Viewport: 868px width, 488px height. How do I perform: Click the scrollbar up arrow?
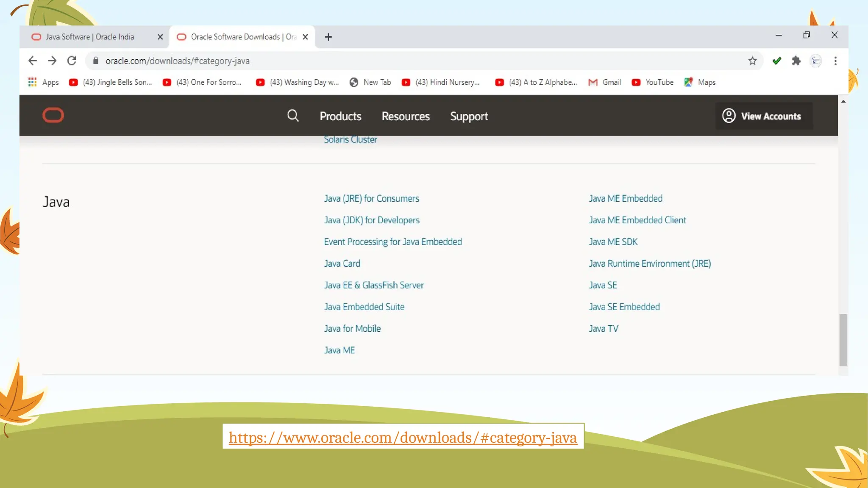(x=843, y=101)
